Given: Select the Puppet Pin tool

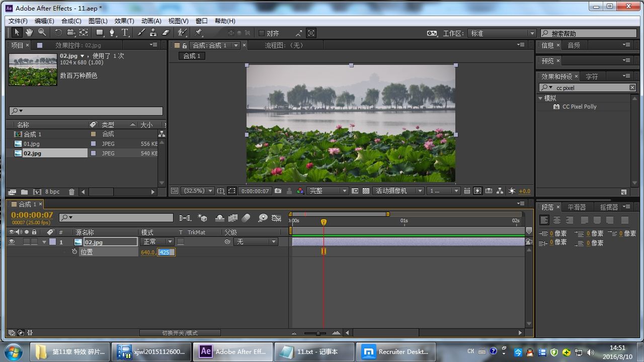Looking at the screenshot, I should coord(199,33).
